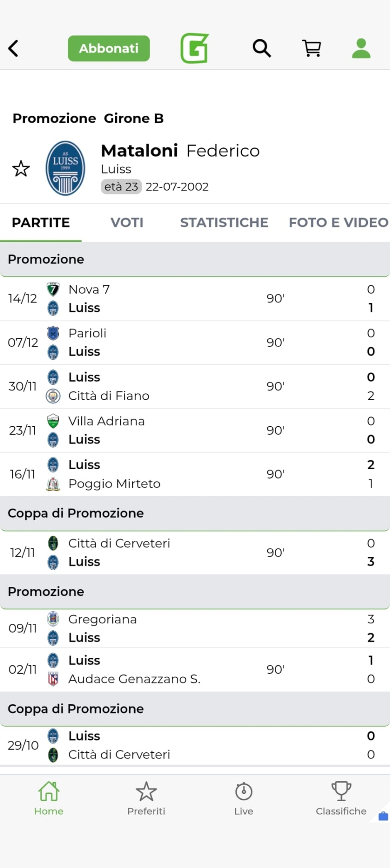Open Preferiti in bottom navigation
Screen dimensions: 390x868
[146, 798]
